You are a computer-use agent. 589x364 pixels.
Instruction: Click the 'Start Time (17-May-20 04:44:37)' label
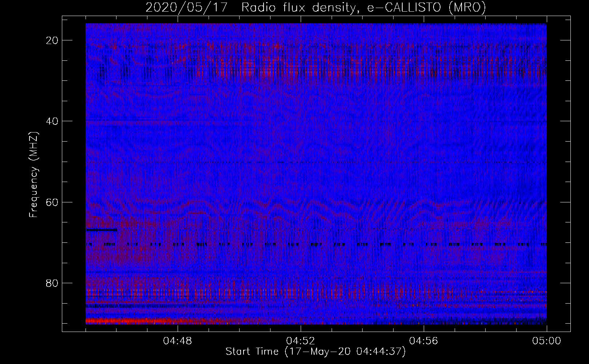coord(316,352)
